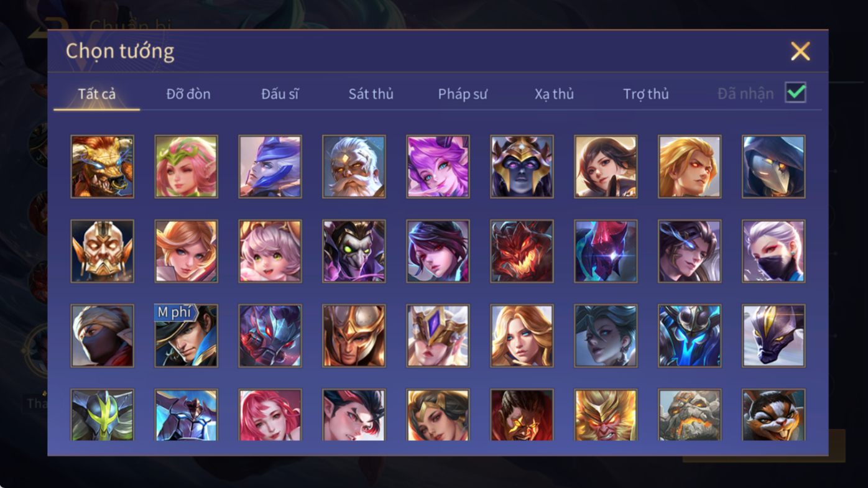Viewport: 868px width, 488px height.
Task: Open the Đấu sĩ tab
Action: pyautogui.click(x=280, y=94)
